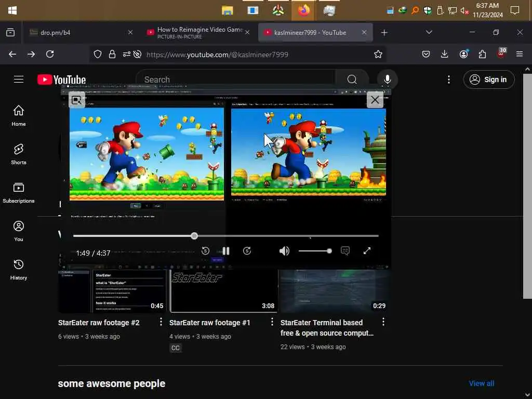This screenshot has width=532, height=399.
Task: Go to Home in the sidebar
Action: (x=19, y=116)
